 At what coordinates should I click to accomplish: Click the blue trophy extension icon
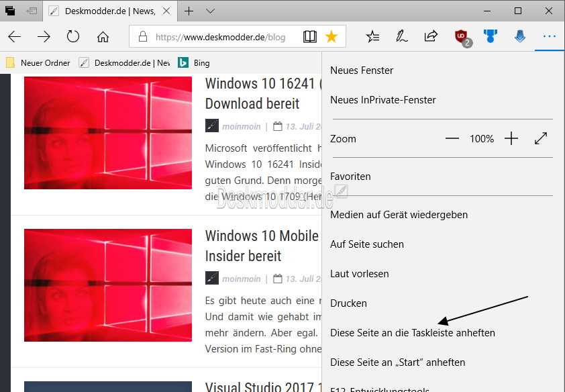[491, 36]
